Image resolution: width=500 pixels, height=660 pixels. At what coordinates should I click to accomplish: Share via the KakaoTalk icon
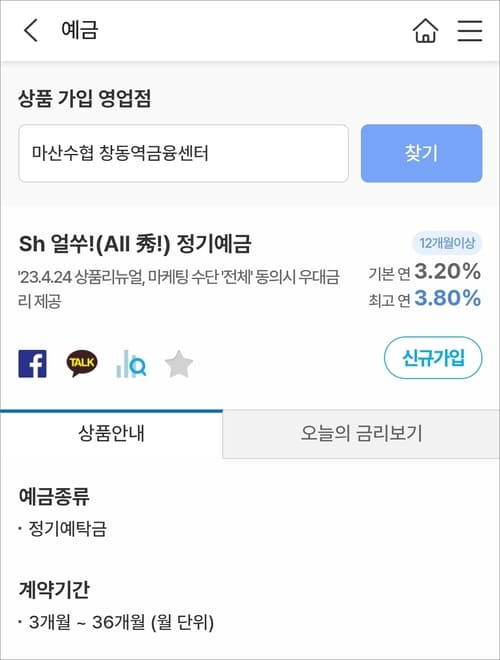82,363
